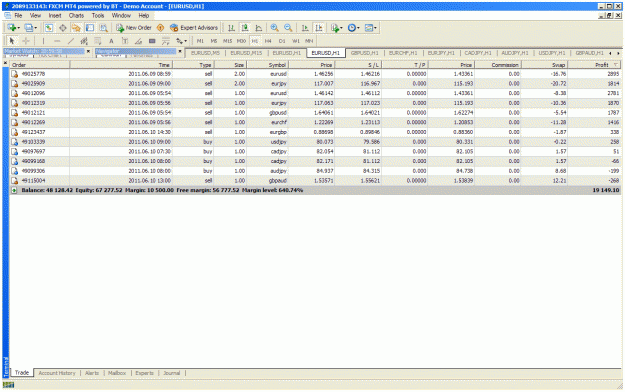Switch chart to Line Chart icon
This screenshot has height=392, width=625.
(258, 28)
